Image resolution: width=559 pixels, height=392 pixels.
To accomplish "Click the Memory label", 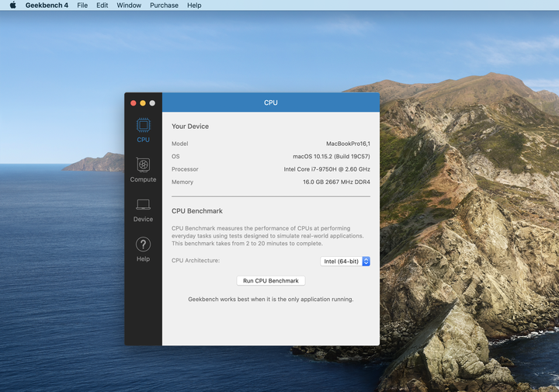I will click(x=182, y=182).
